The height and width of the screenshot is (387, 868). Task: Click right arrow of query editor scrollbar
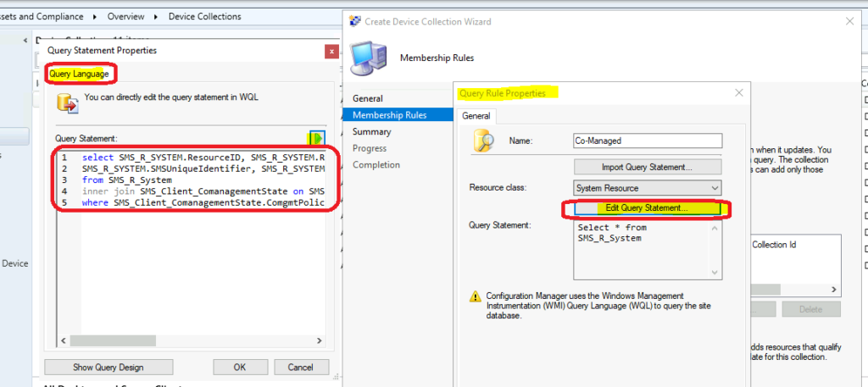tap(321, 340)
